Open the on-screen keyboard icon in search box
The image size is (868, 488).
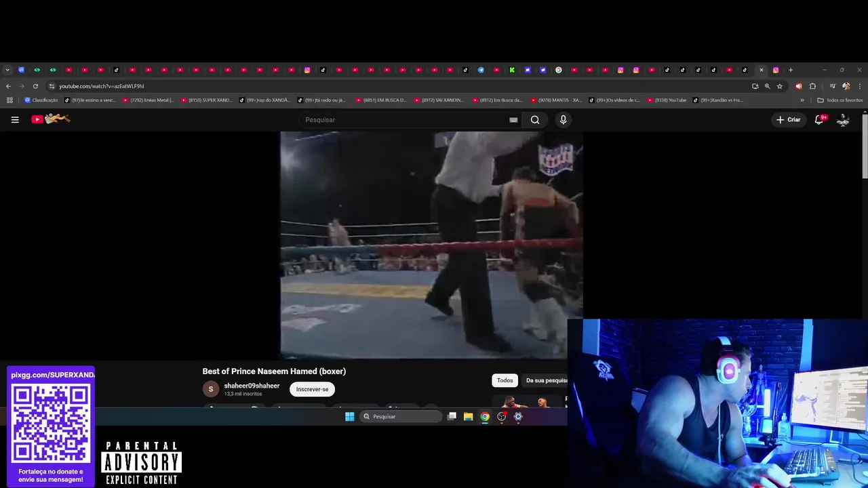tap(513, 120)
